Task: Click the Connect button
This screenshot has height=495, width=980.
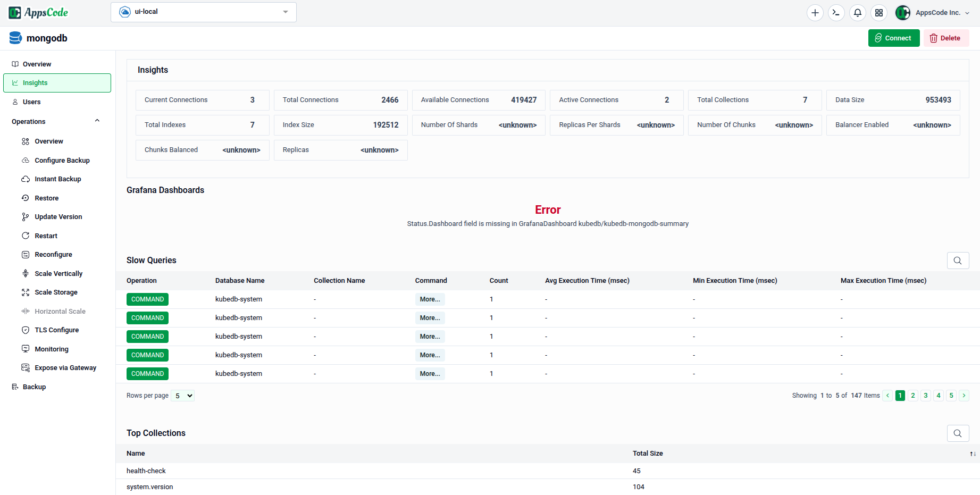Action: click(894, 38)
